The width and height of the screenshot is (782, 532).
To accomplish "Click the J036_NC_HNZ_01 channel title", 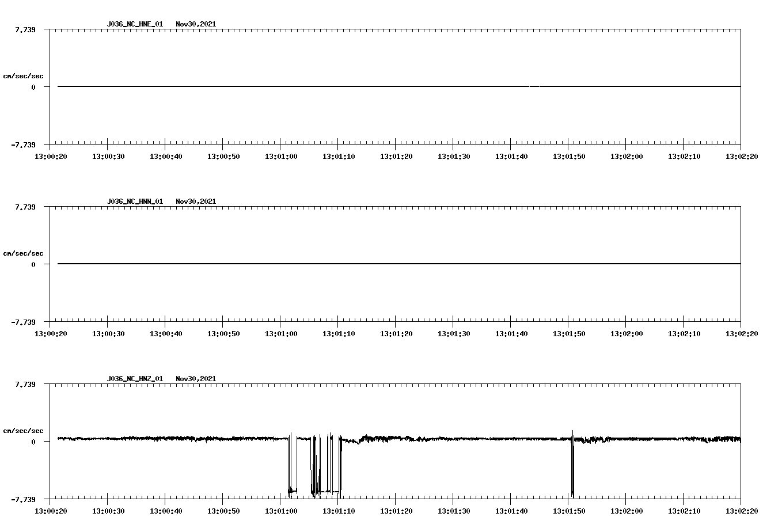I will (135, 379).
